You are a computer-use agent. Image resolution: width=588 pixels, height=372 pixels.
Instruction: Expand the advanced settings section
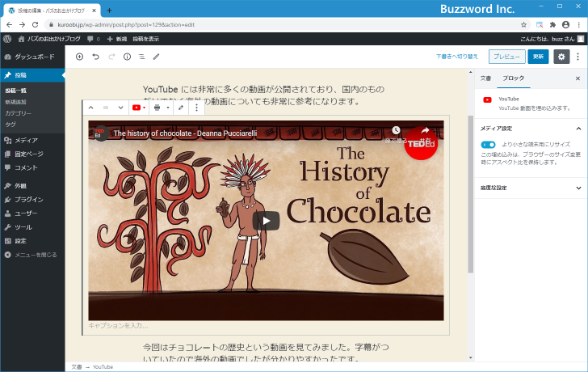[x=531, y=188]
